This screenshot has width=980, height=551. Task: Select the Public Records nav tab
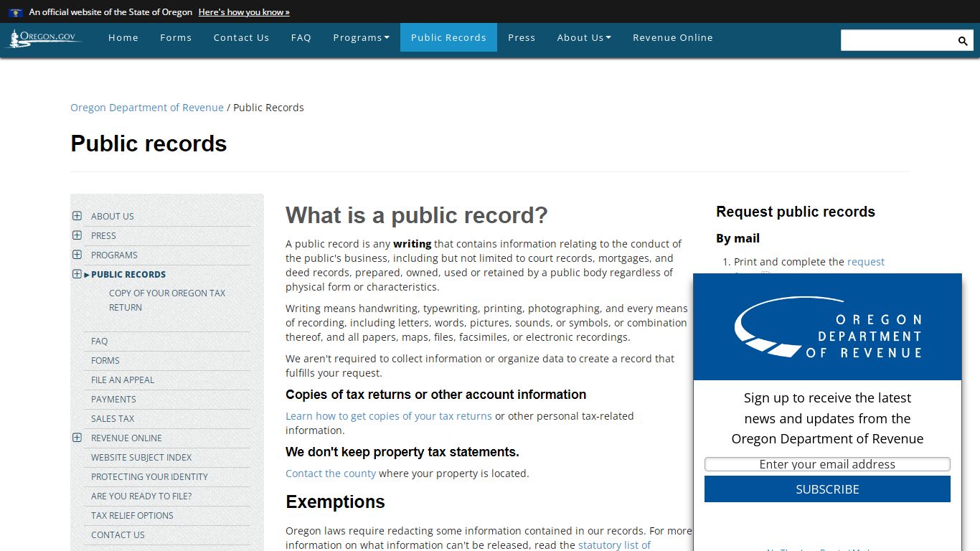point(448,37)
